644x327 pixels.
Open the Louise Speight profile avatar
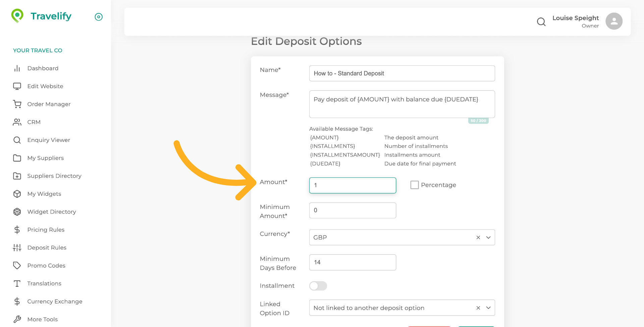click(x=613, y=21)
